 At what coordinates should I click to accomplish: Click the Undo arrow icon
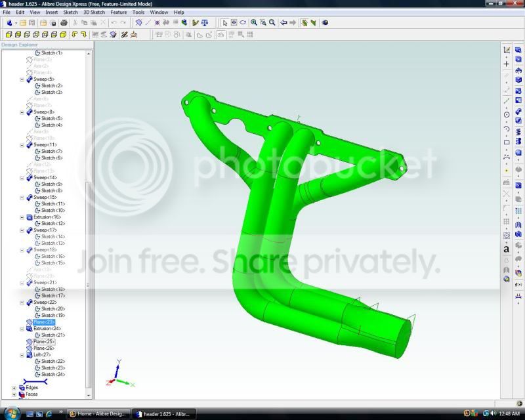(114, 23)
